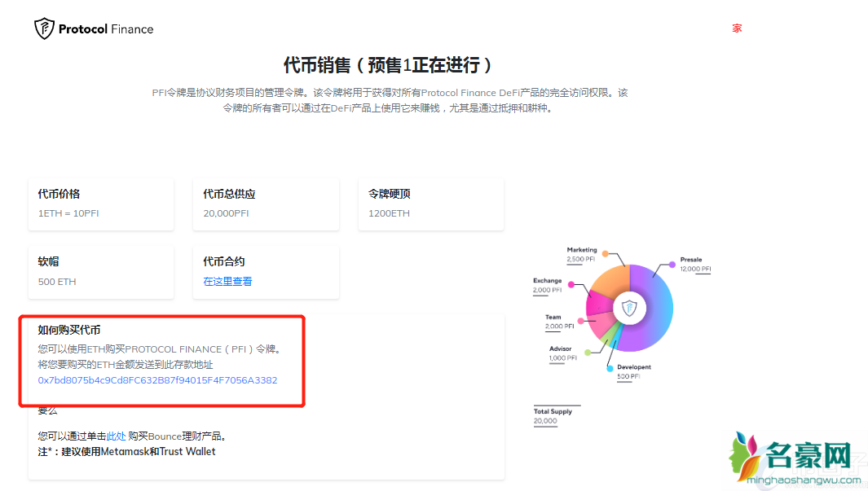Screen dimensions: 868x491
Task: Click the blue Development legend dot
Action: (610, 368)
